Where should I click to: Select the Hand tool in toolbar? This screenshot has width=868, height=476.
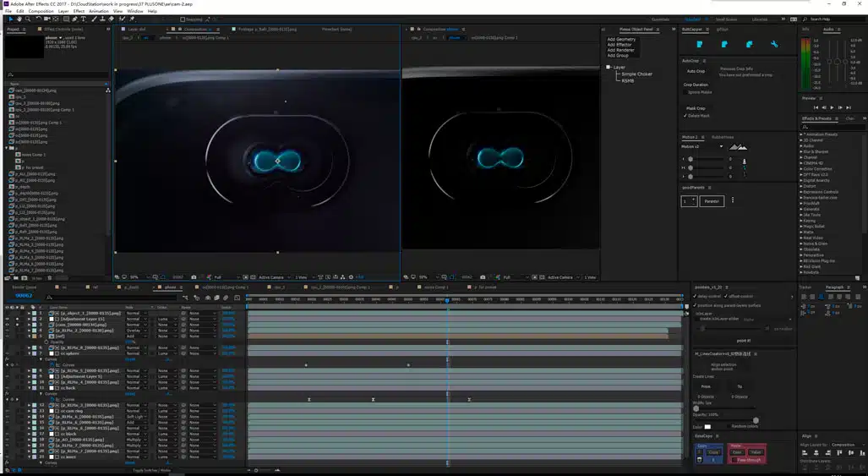pos(19,19)
